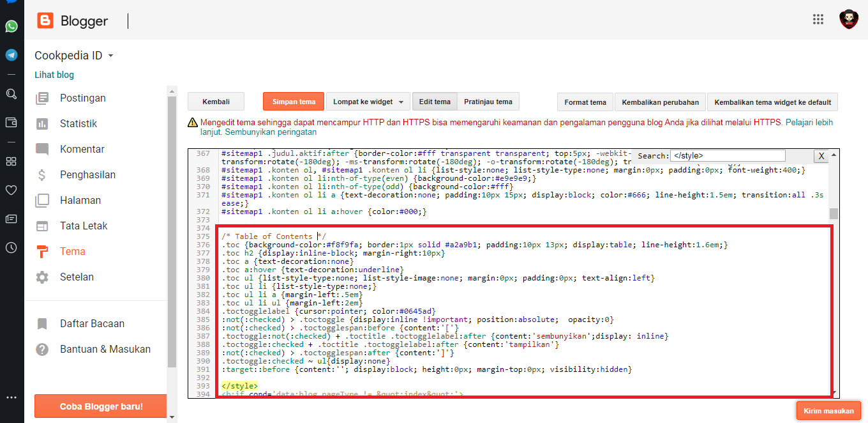Open history clock icon in sidebar
This screenshot has width=868, height=423.
coord(11,248)
